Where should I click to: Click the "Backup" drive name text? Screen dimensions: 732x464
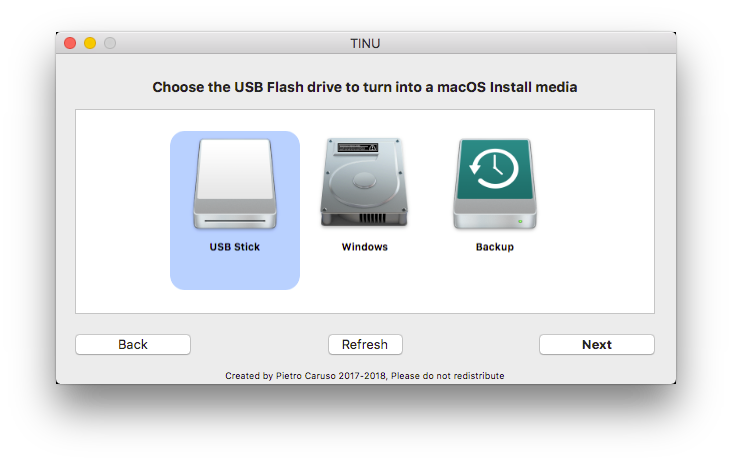coord(494,247)
